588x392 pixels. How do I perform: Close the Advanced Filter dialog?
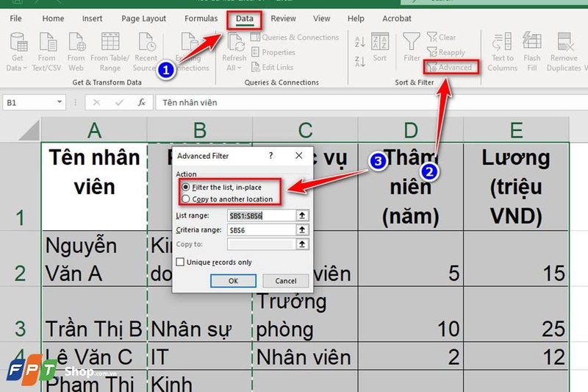pyautogui.click(x=299, y=155)
